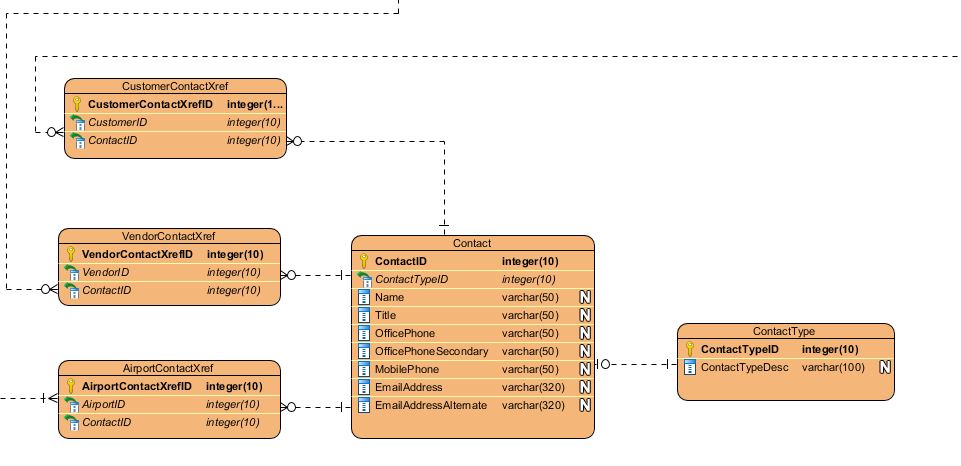Select the OfficePhone column label
961x466 pixels.
pos(405,334)
